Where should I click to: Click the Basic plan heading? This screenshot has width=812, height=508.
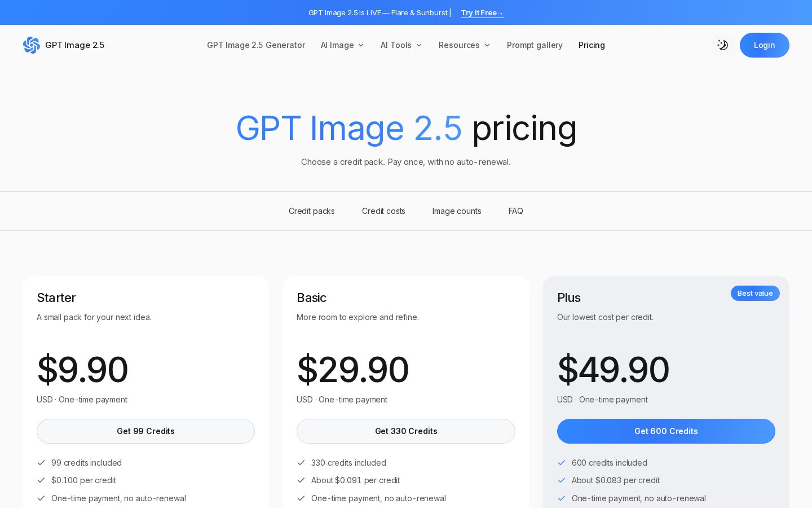[x=311, y=297]
